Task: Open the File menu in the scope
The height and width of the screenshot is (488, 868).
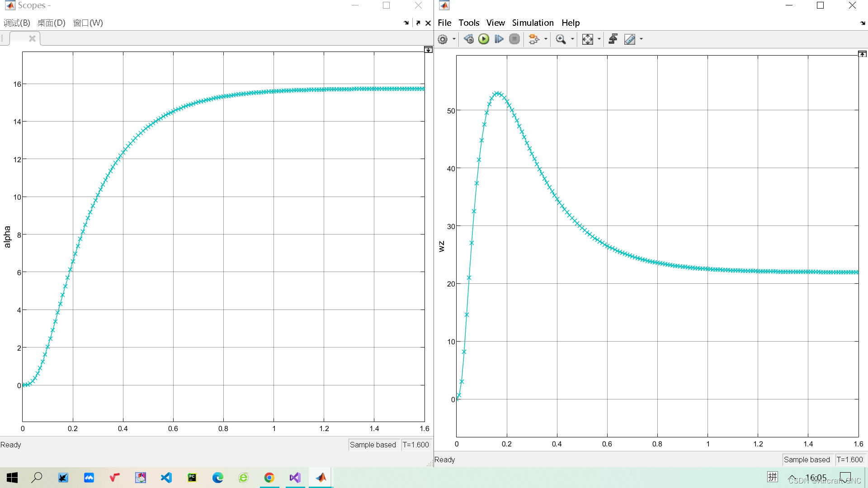Action: [x=444, y=23]
